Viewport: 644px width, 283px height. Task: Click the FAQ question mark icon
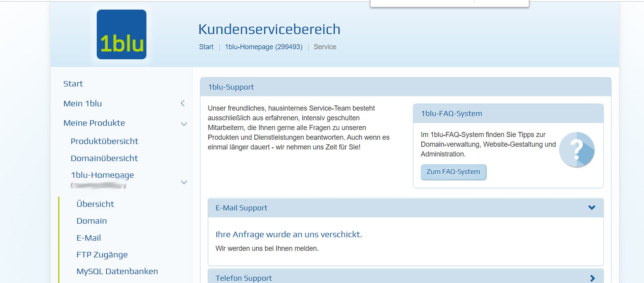[x=577, y=150]
